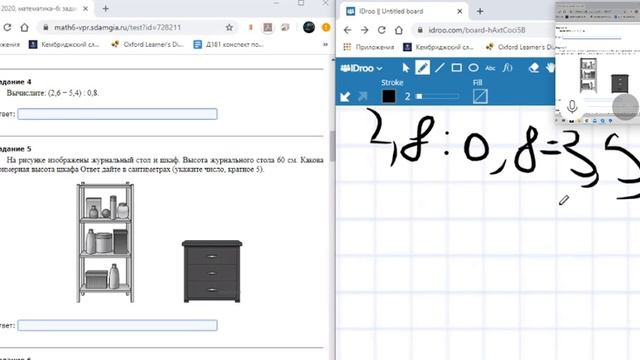Image resolution: width=640 pixels, height=360 pixels.
Task: Open the Chrome profile avatar
Action: pyautogui.click(x=309, y=27)
